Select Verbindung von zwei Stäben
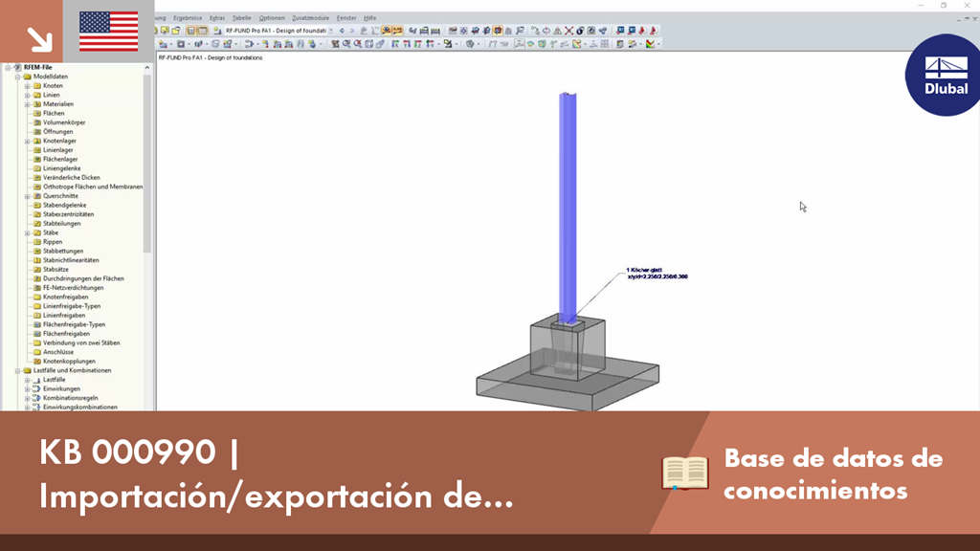 pyautogui.click(x=81, y=343)
